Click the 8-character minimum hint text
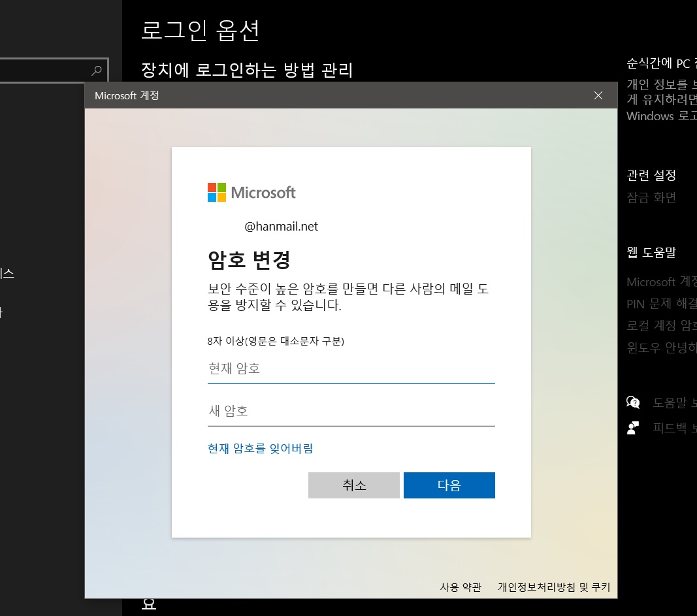The image size is (697, 616). 276,342
